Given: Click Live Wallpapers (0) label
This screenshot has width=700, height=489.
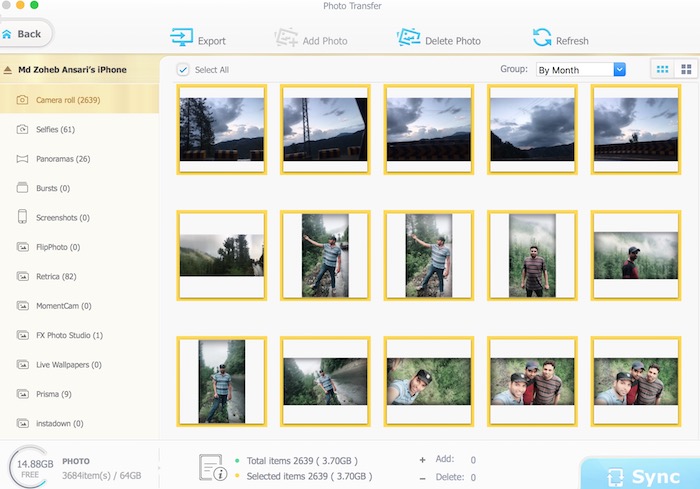Looking at the screenshot, I should (69, 364).
